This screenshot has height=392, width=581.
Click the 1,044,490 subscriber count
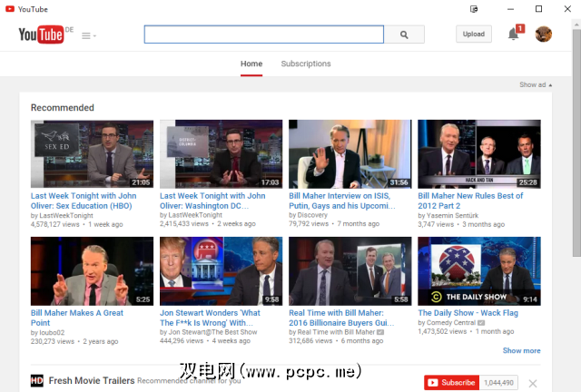498,383
